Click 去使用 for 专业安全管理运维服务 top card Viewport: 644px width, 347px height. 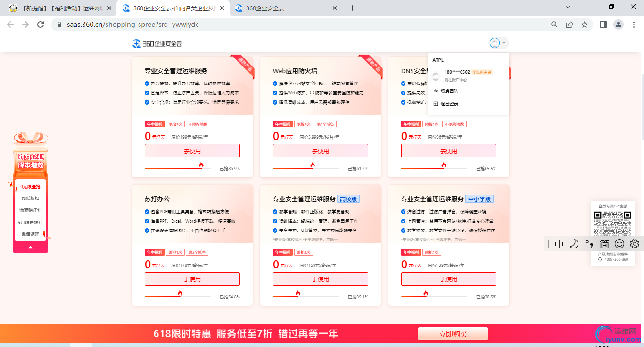(192, 151)
